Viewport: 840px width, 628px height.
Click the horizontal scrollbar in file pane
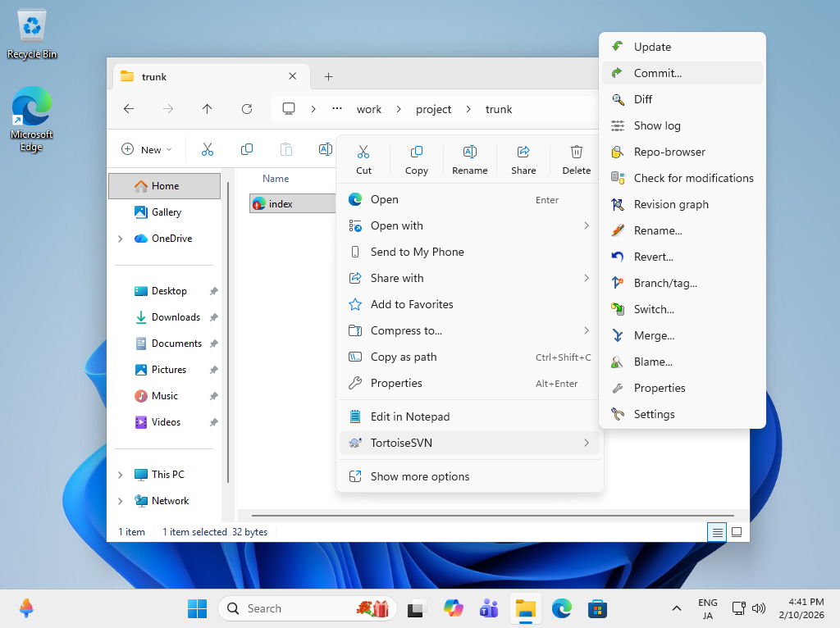(x=492, y=516)
